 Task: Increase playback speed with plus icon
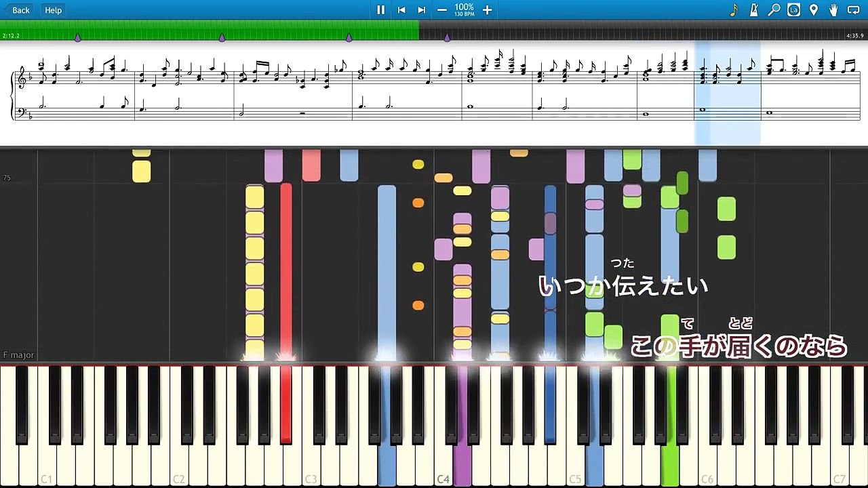pos(487,9)
